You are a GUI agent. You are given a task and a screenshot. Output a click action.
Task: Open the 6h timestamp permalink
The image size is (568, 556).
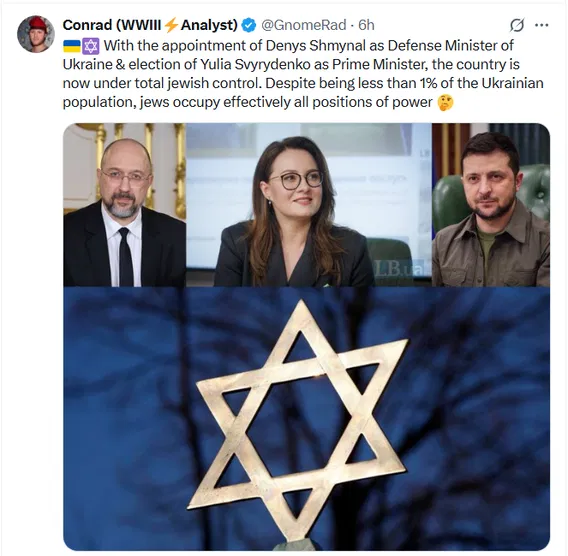[x=366, y=25]
